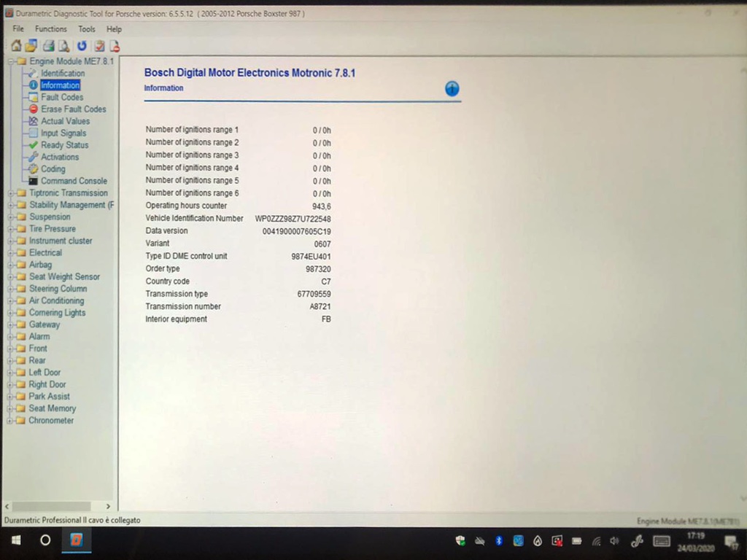747x560 pixels.
Task: Select the Alarm module
Action: click(x=39, y=336)
